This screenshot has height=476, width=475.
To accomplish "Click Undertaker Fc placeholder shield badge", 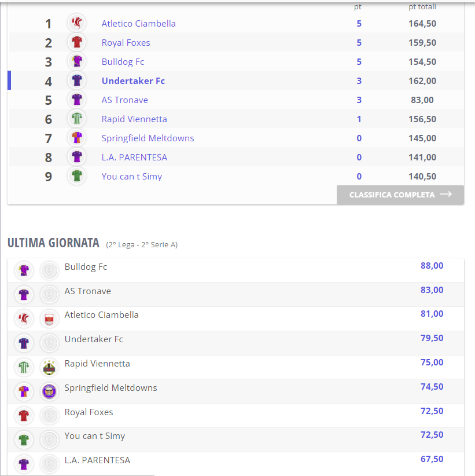I will pos(49,343).
